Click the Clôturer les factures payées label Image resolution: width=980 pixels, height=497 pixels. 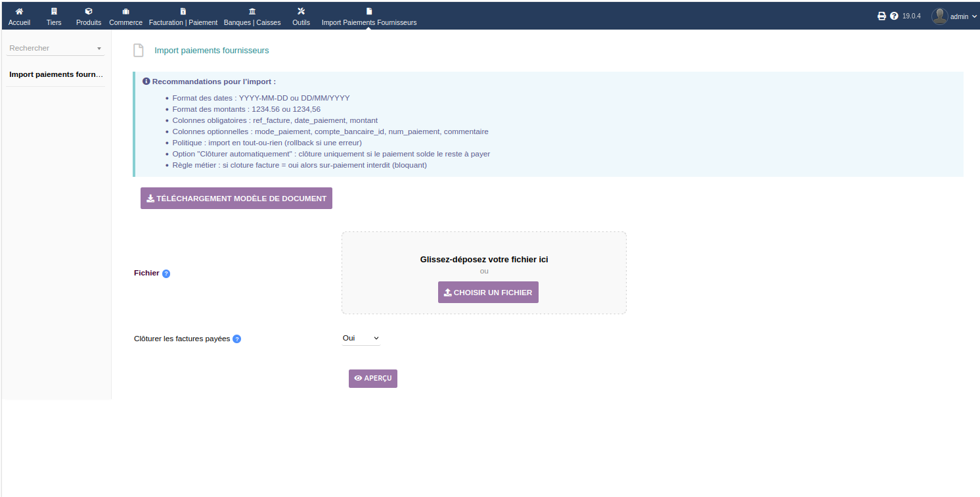pyautogui.click(x=182, y=339)
